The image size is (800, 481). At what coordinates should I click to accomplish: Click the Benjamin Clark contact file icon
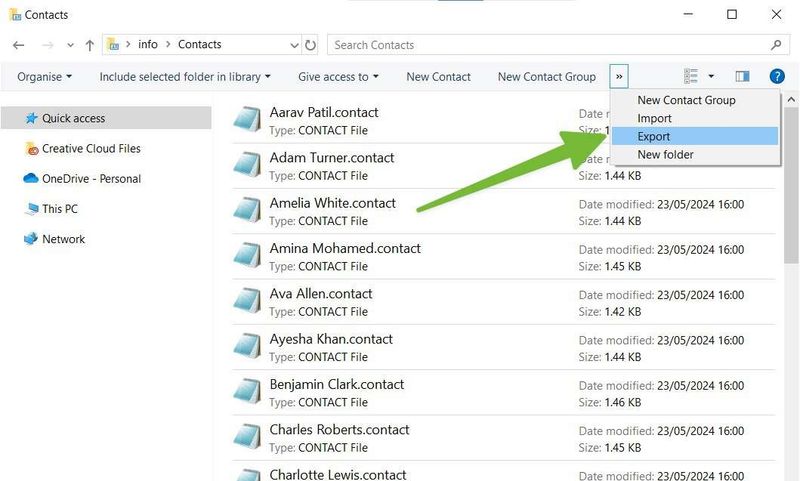(x=247, y=392)
